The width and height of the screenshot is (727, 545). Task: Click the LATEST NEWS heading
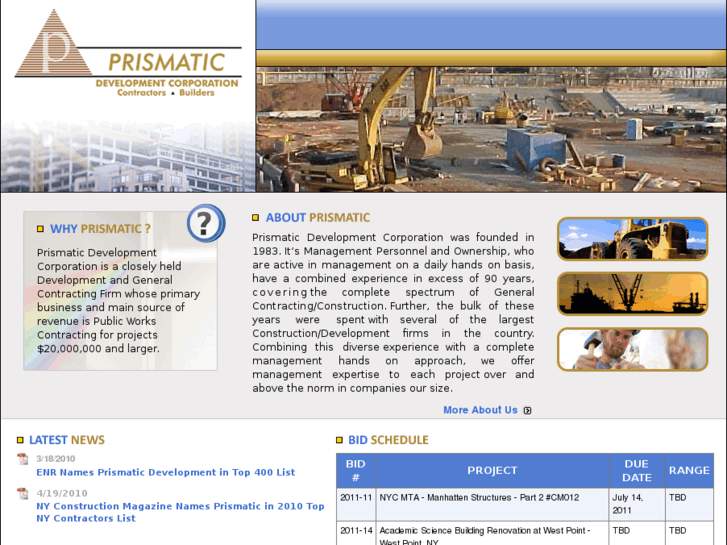point(67,440)
